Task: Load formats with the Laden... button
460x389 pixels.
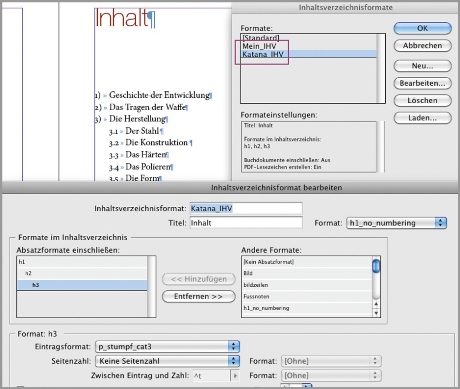Action: pyautogui.click(x=422, y=118)
